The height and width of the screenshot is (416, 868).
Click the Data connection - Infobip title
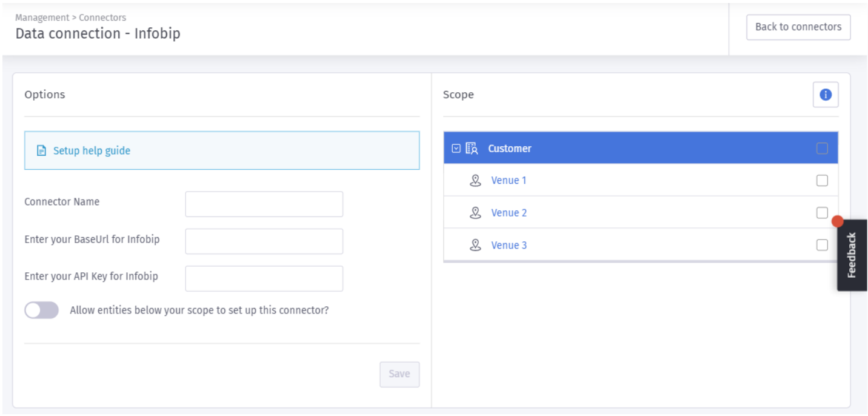[98, 33]
